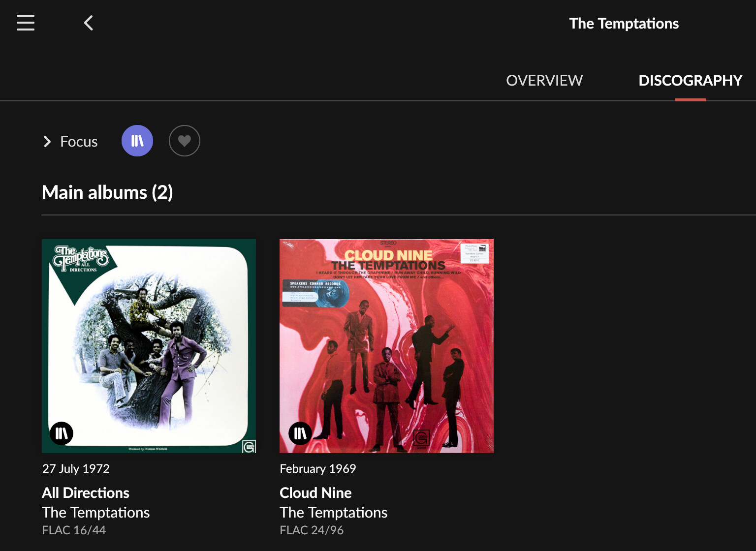Screen dimensions: 756x551
Task: Click the All Directions album title
Action: point(86,492)
